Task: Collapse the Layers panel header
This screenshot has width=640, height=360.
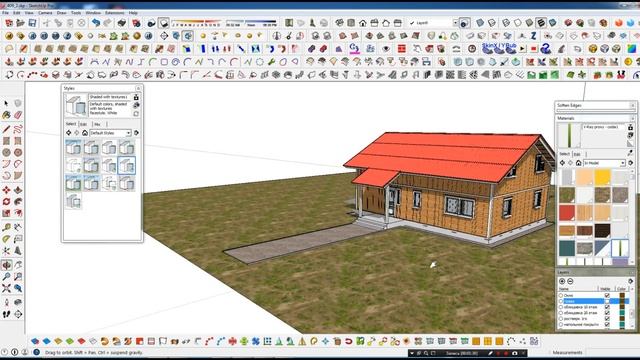Action: tap(595, 272)
